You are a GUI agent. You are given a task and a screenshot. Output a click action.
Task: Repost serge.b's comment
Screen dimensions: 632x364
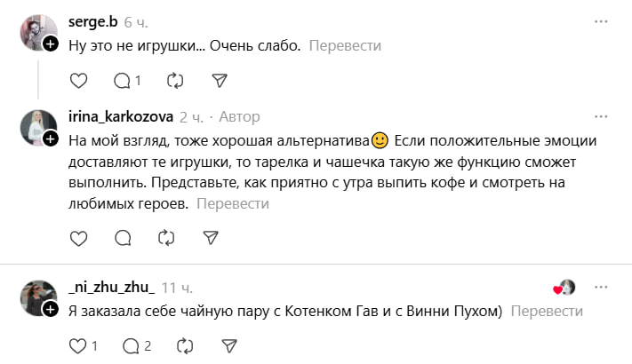click(x=175, y=81)
